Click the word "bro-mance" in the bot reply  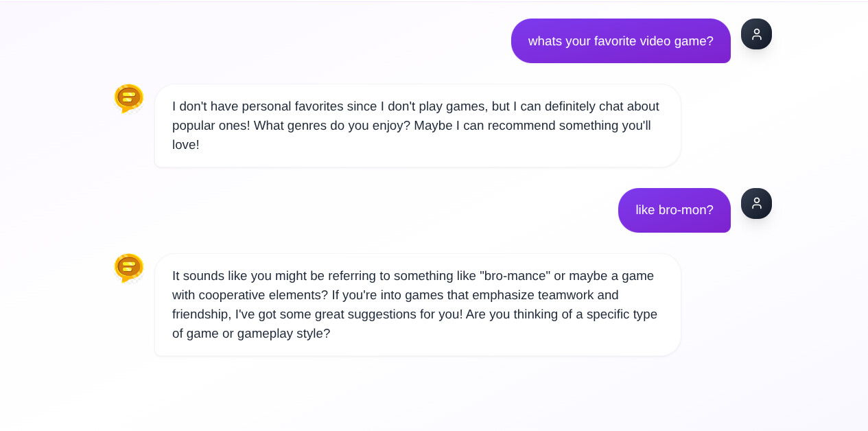coord(515,276)
